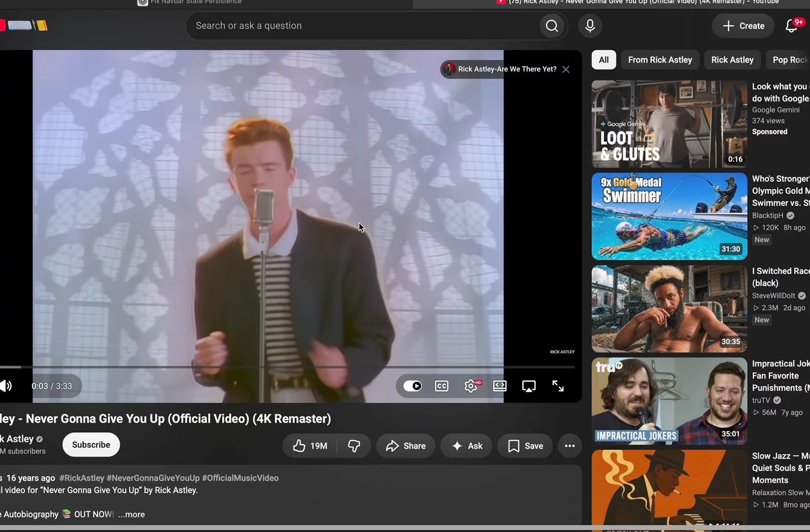Screen dimensions: 810x532
Task: Dislike the video
Action: coord(354,446)
